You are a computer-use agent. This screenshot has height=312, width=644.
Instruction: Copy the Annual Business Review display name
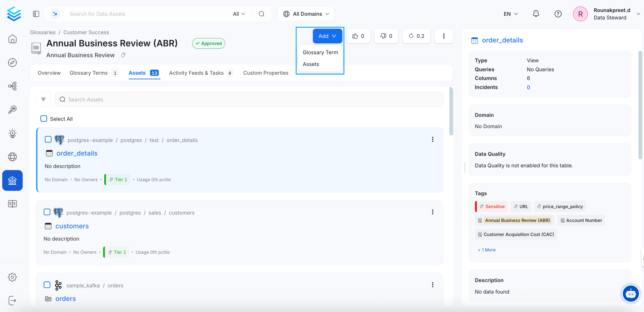[x=123, y=55]
